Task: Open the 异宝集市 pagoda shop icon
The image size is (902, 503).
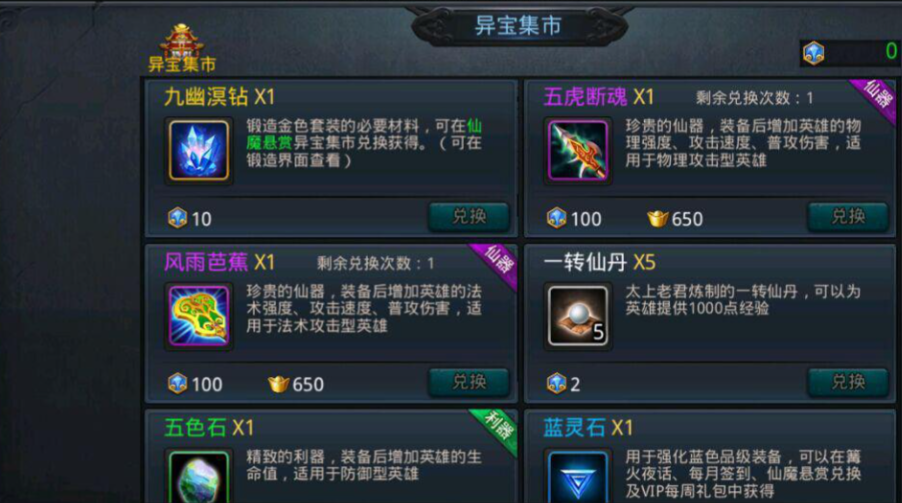Action: tap(182, 39)
